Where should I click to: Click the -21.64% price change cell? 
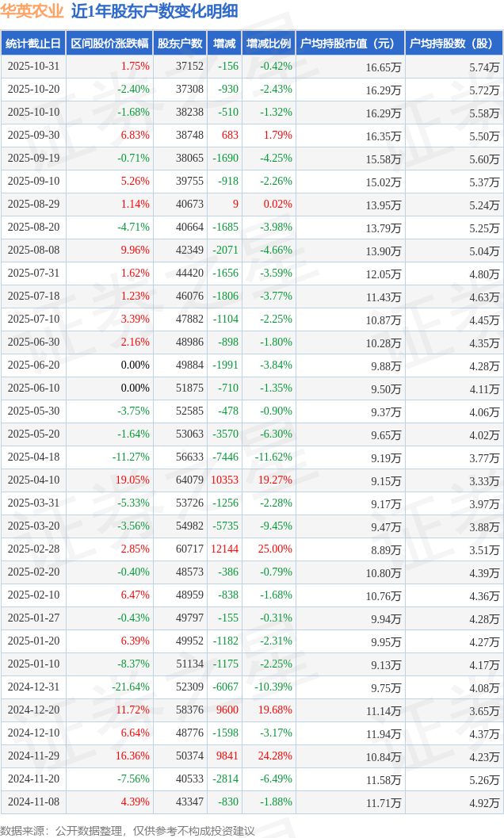pos(131,687)
